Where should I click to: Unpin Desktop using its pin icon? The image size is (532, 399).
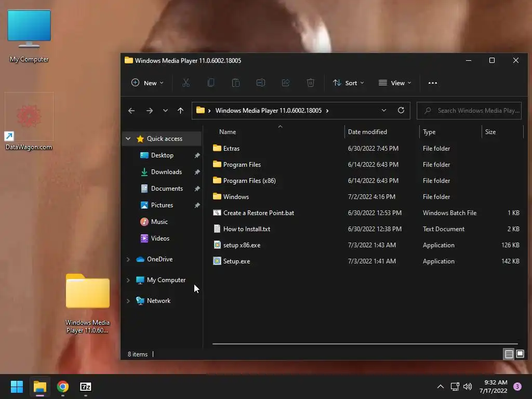(197, 155)
